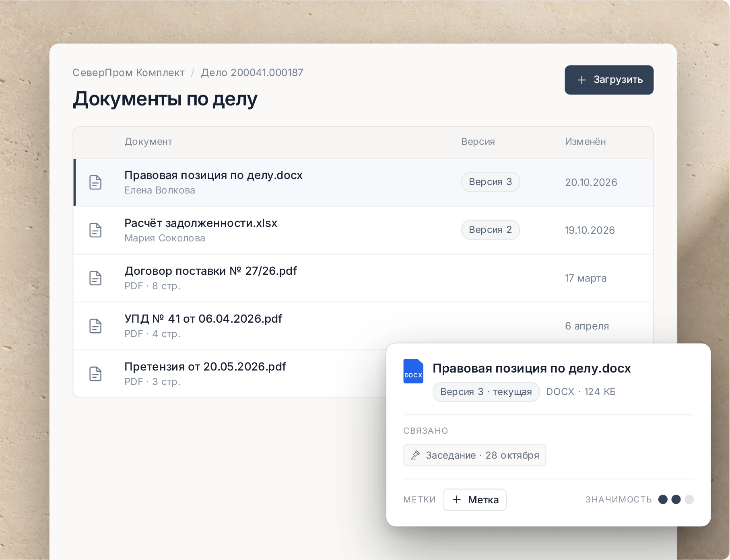The image size is (730, 560).
Task: Click 17 марта date cell
Action: [586, 278]
